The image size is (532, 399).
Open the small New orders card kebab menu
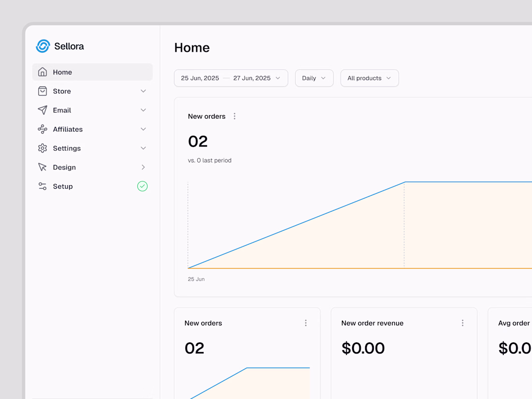pyautogui.click(x=306, y=323)
